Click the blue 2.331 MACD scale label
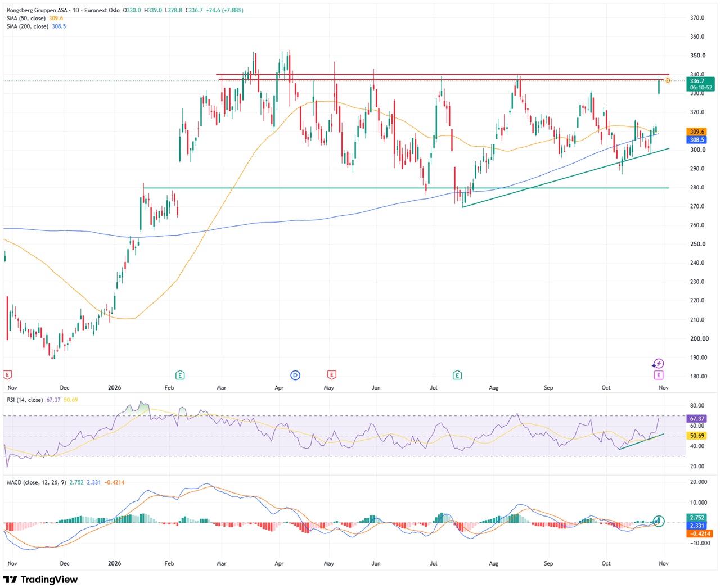 [x=697, y=526]
